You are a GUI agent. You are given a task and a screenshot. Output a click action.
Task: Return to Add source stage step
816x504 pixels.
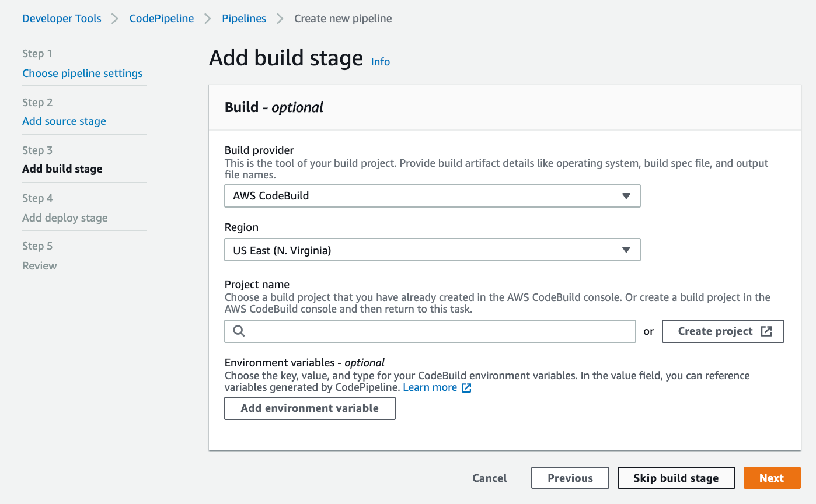pos(64,121)
